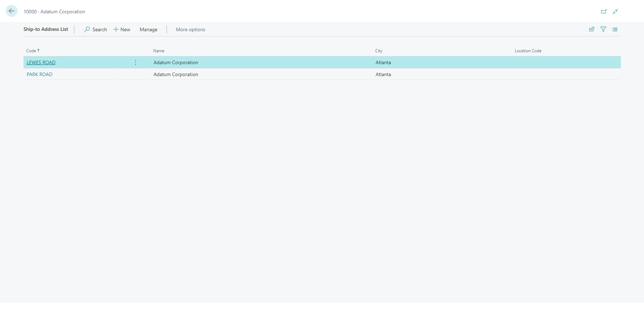Open the PARK ROAD address link

[x=40, y=74]
